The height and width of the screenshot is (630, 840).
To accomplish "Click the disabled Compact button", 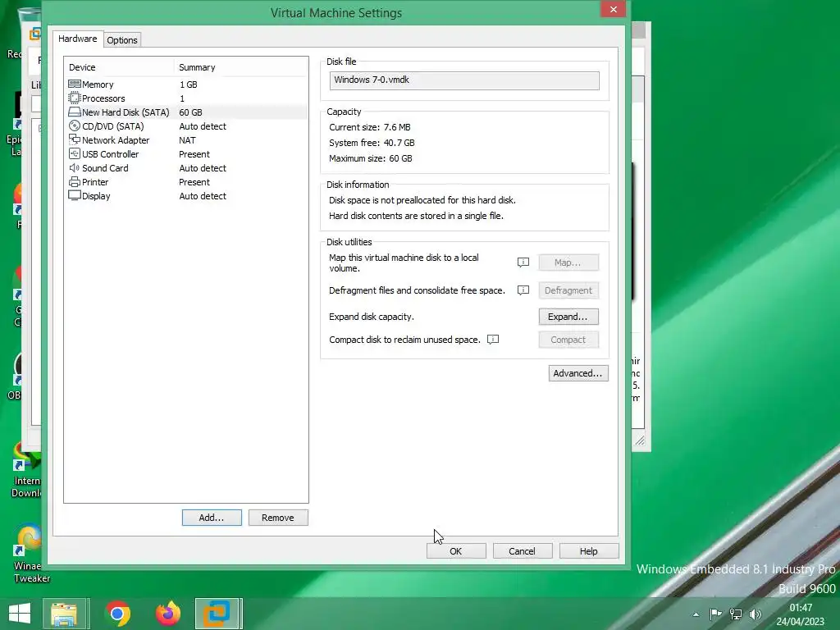I will click(568, 340).
